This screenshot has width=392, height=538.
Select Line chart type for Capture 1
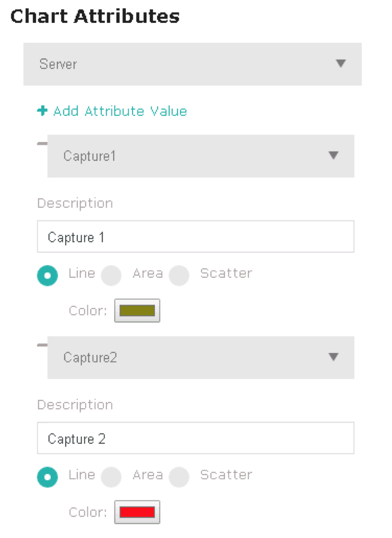click(47, 275)
